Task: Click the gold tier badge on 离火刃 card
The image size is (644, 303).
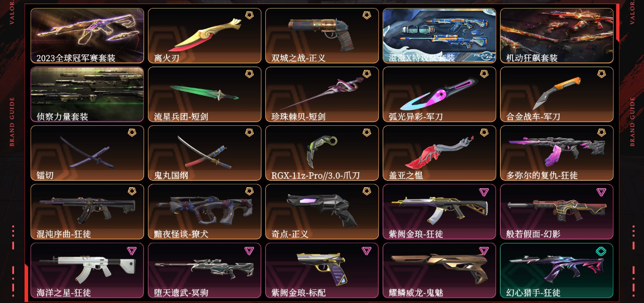Action: (249, 16)
